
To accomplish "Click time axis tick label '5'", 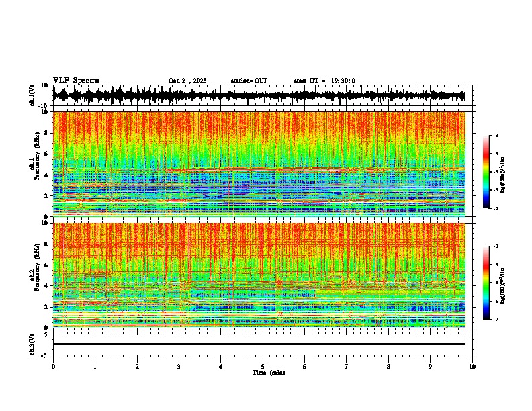I will pyautogui.click(x=263, y=367).
